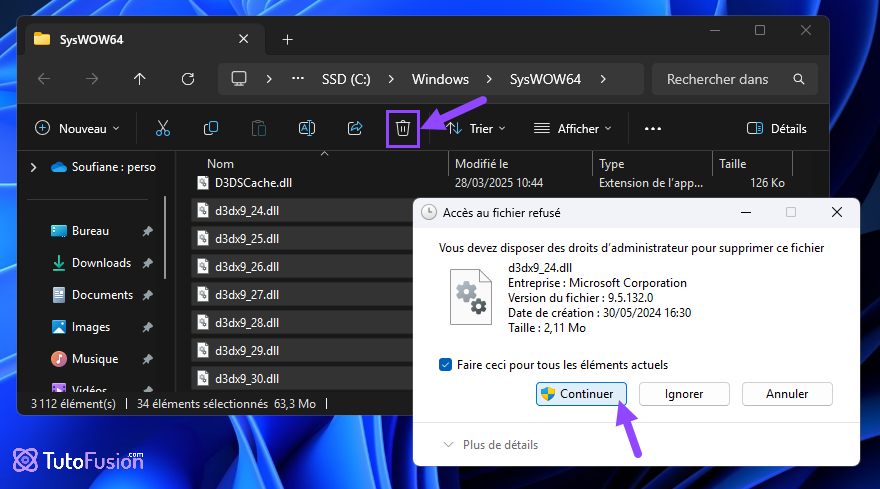
Task: Click the SSD (C:) breadcrumb
Action: (x=346, y=79)
